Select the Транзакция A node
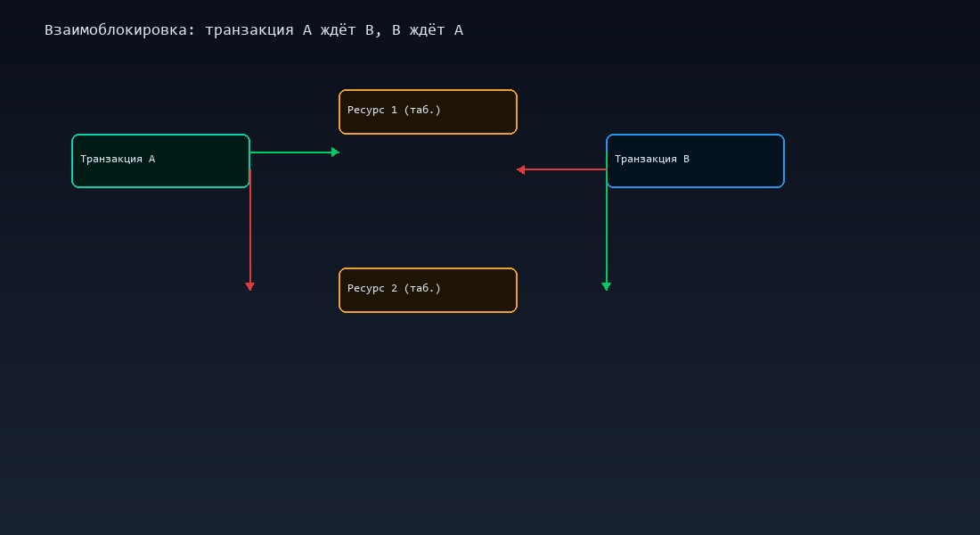Screen dimensions: 980x535 click(160, 161)
